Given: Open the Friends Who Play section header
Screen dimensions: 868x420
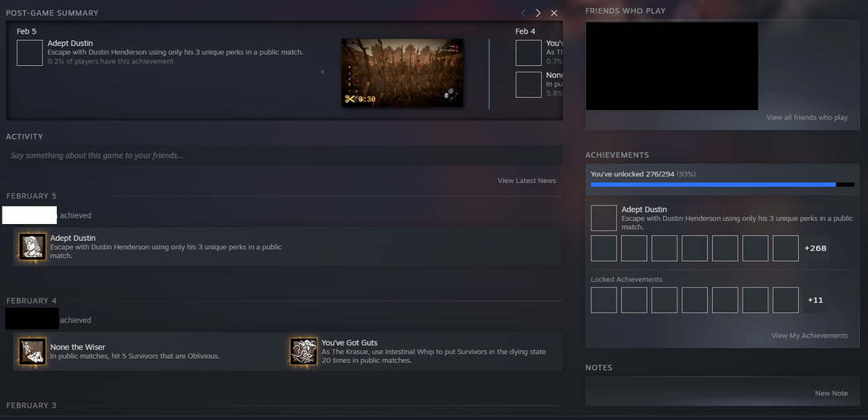Looking at the screenshot, I should click(x=625, y=11).
